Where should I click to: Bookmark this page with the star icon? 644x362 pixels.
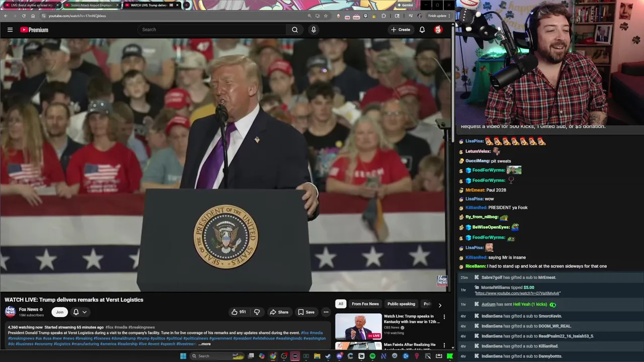(326, 16)
